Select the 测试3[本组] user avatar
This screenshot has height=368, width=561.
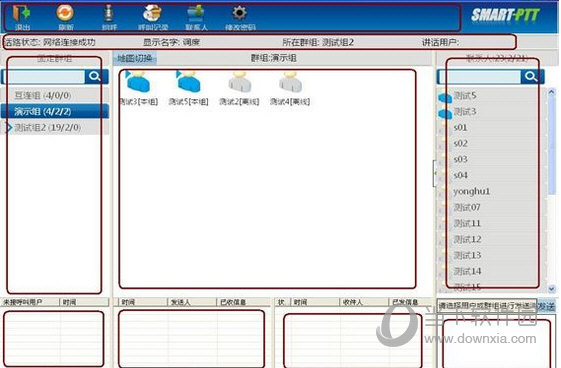coord(138,82)
